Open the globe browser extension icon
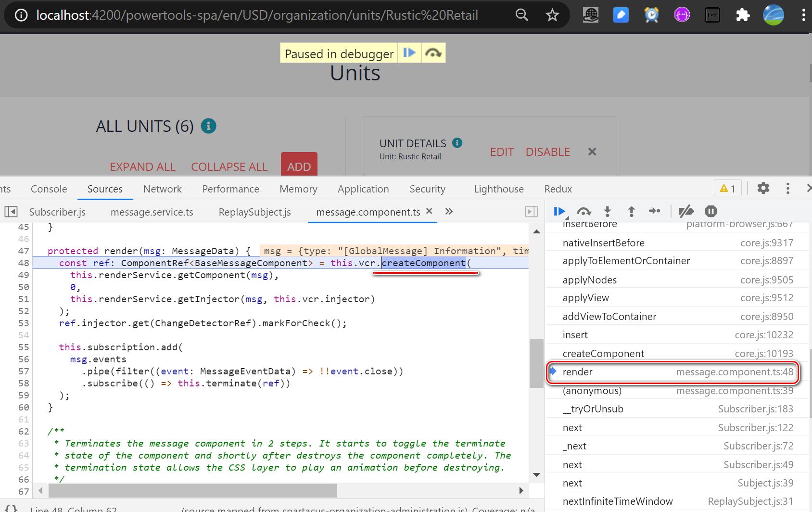The width and height of the screenshot is (812, 512). point(591,15)
